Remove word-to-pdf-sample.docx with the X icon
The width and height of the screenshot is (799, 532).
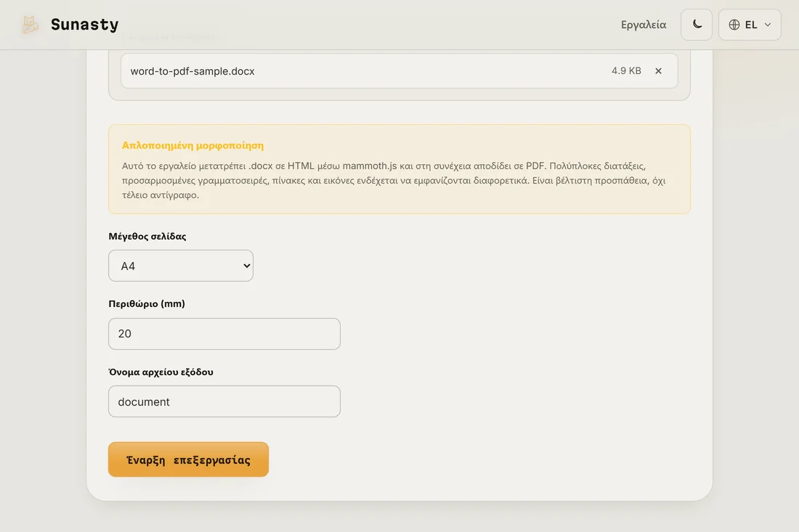tap(658, 70)
